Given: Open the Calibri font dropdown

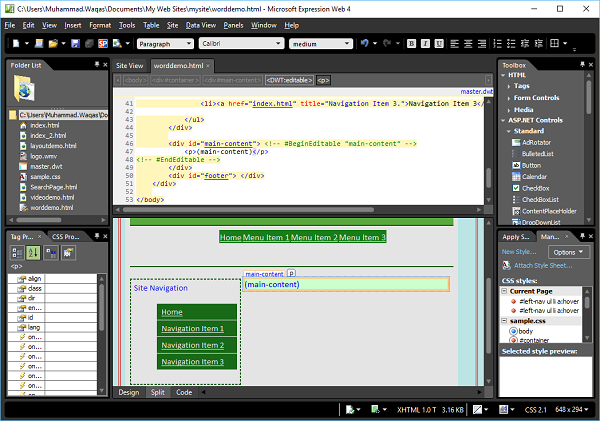Looking at the screenshot, I should tap(243, 44).
